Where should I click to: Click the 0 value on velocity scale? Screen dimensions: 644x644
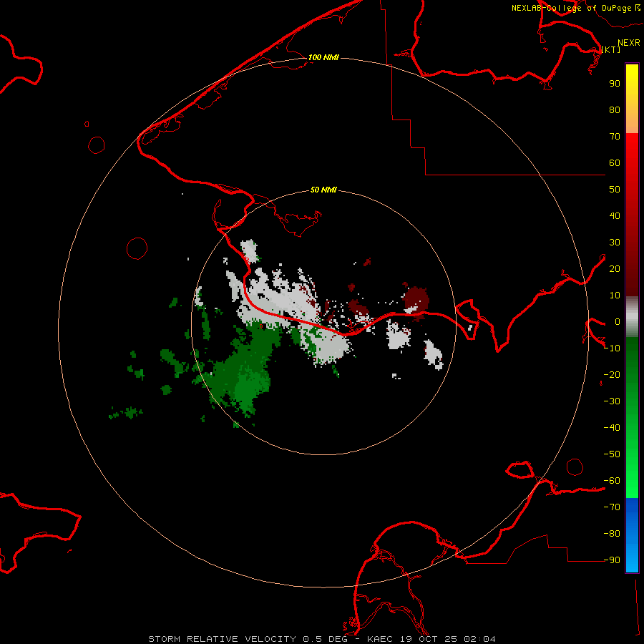pos(618,321)
